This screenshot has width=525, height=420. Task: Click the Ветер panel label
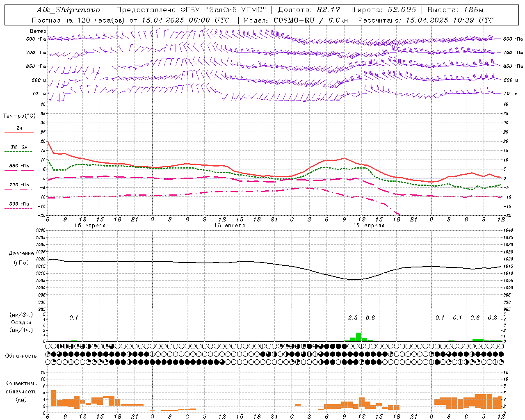click(38, 31)
